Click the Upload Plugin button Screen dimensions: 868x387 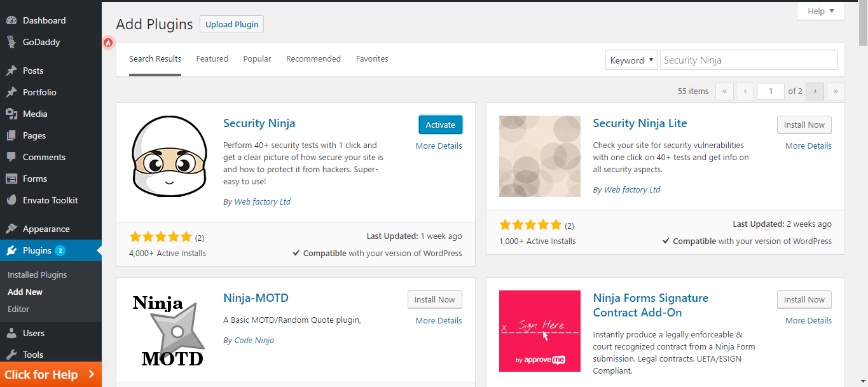tap(231, 24)
